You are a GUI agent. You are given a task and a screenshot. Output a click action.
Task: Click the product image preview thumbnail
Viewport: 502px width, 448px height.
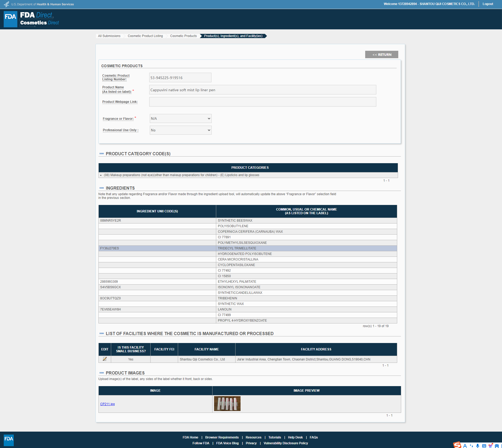click(227, 404)
